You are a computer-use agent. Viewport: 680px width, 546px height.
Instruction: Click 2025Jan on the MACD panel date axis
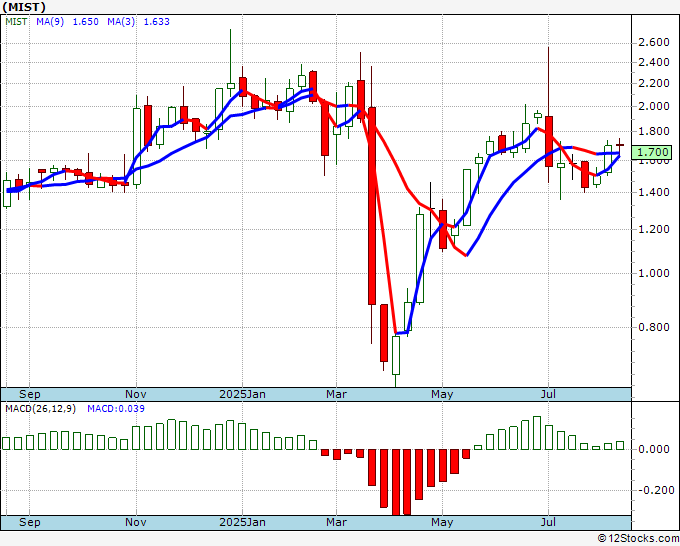[242, 522]
